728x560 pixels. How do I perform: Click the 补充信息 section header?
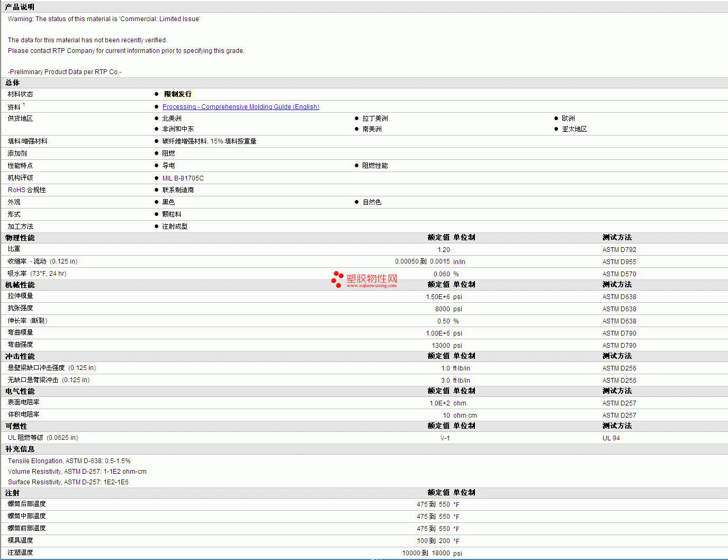pos(20,449)
